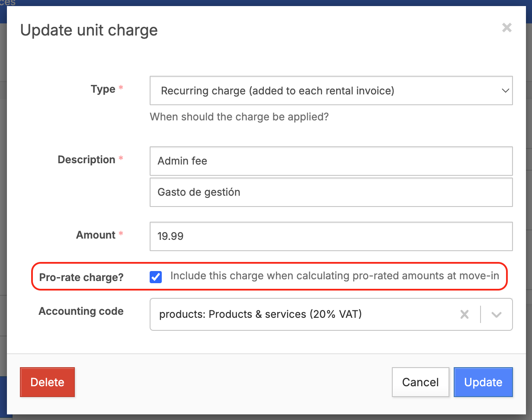This screenshot has width=532, height=420.
Task: Uncheck the Pro-rate charge checkbox
Action: (x=156, y=277)
